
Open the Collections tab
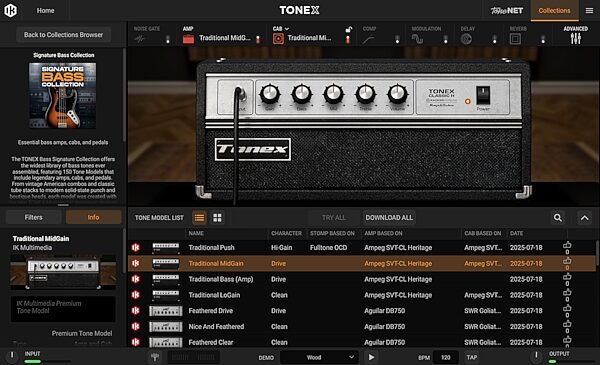click(554, 11)
